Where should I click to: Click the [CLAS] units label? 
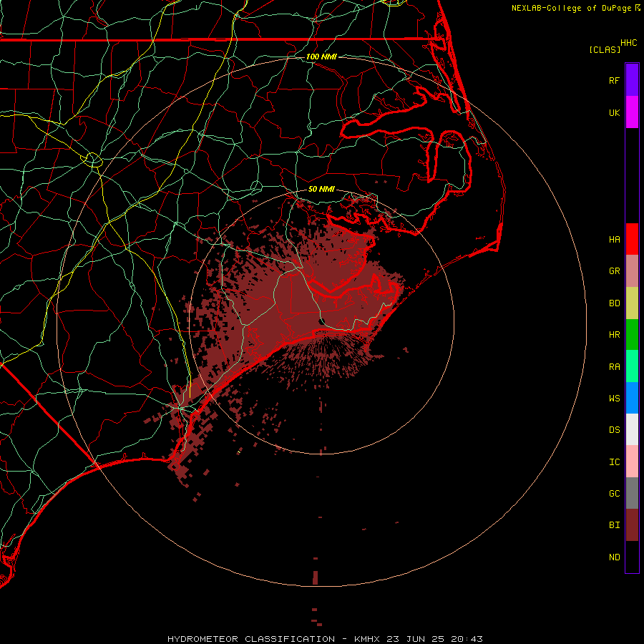605,49
